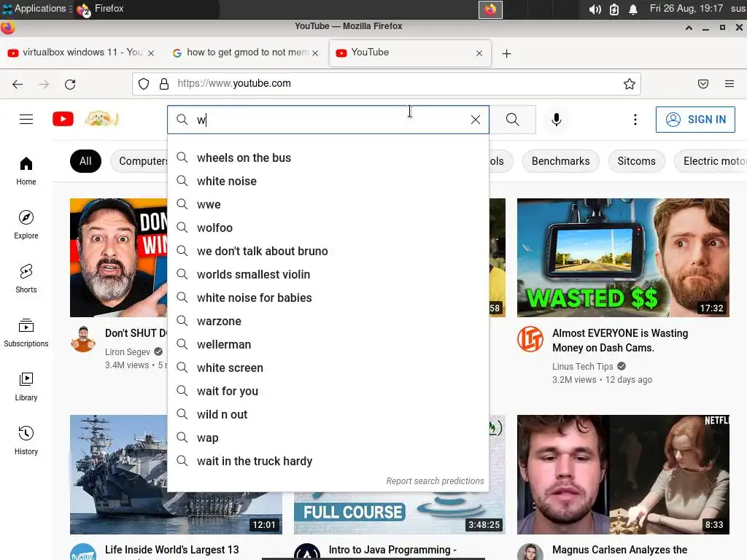
Task: Choose suggestion white screen
Action: pyautogui.click(x=328, y=367)
